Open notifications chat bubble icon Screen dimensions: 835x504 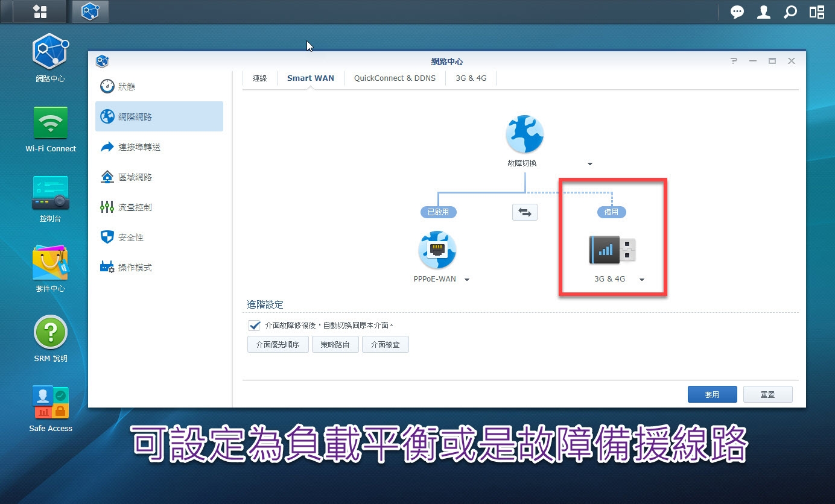737,12
